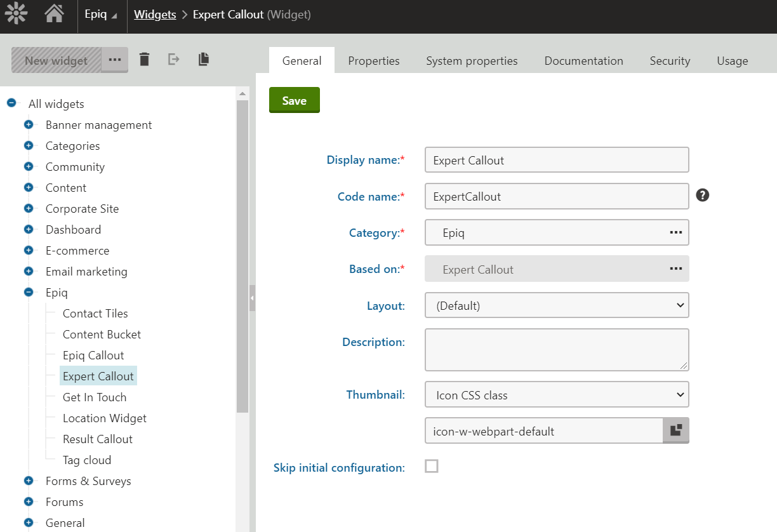Delete the selected widget with trash icon

(145, 60)
